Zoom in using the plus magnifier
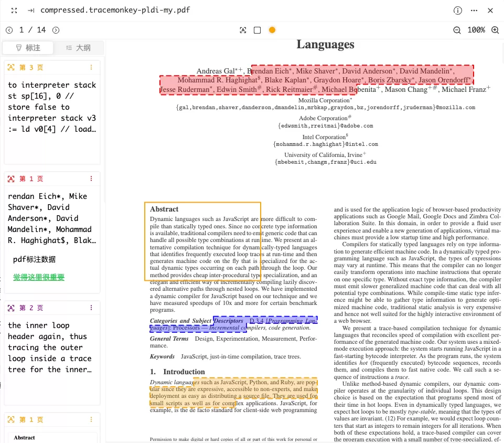Screen dimensions: 504x443 (x=495, y=30)
